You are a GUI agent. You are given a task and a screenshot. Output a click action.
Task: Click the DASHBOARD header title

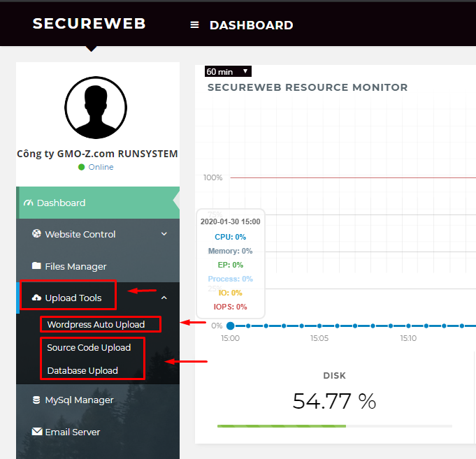[x=252, y=25]
